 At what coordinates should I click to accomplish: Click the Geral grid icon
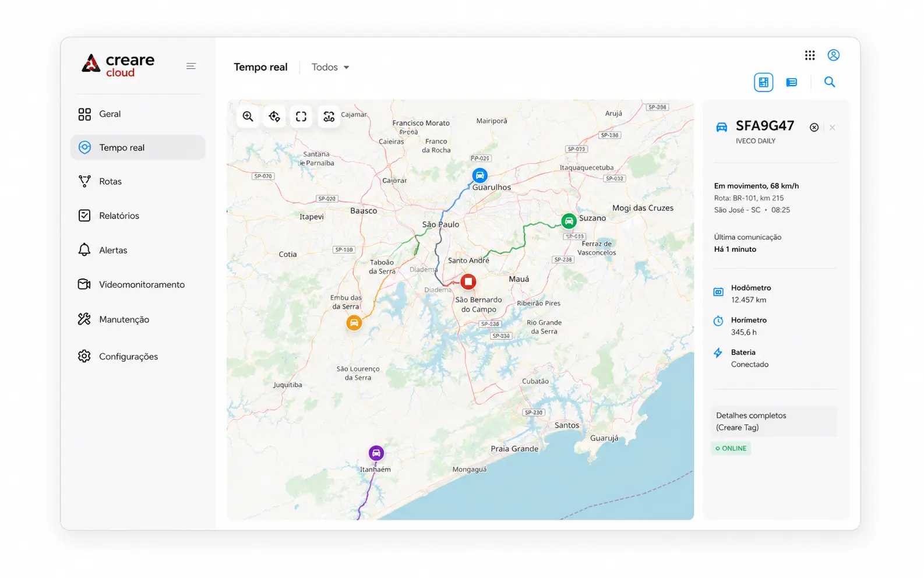[84, 114]
